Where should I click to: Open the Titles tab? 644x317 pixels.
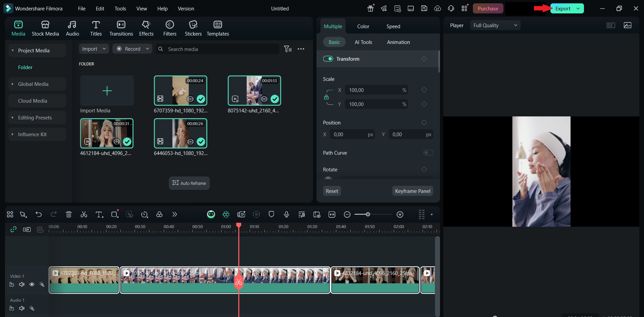pos(96,28)
